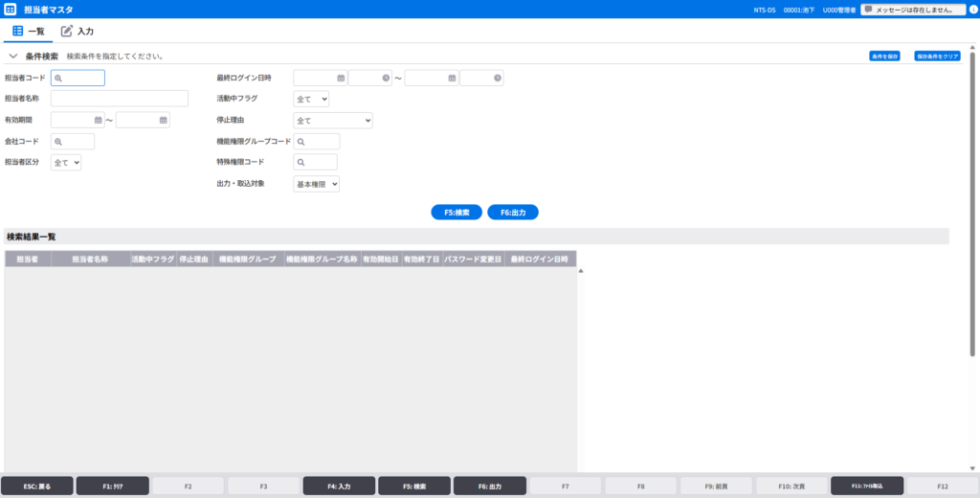Open calendar for 有効期間 start date
The image size is (980, 498).
[99, 120]
